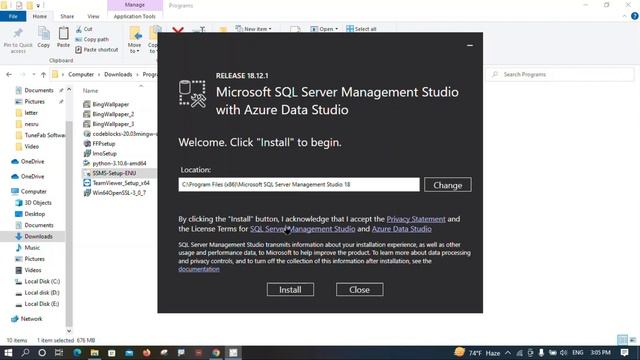Screen dimensions: 640x360
Task: Click the taskbar search icon
Action: click(25, 353)
